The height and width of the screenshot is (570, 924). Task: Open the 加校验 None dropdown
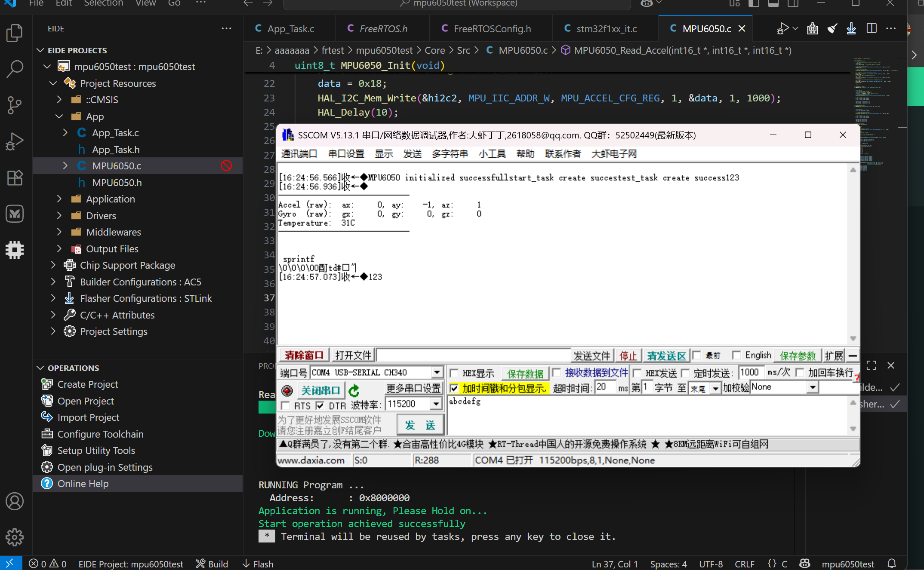(813, 387)
